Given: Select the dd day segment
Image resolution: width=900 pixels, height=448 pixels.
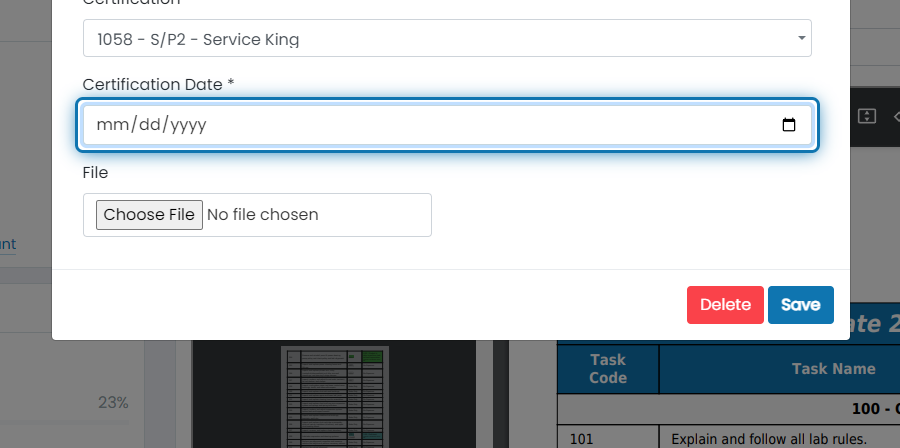Looking at the screenshot, I should click(x=150, y=124).
